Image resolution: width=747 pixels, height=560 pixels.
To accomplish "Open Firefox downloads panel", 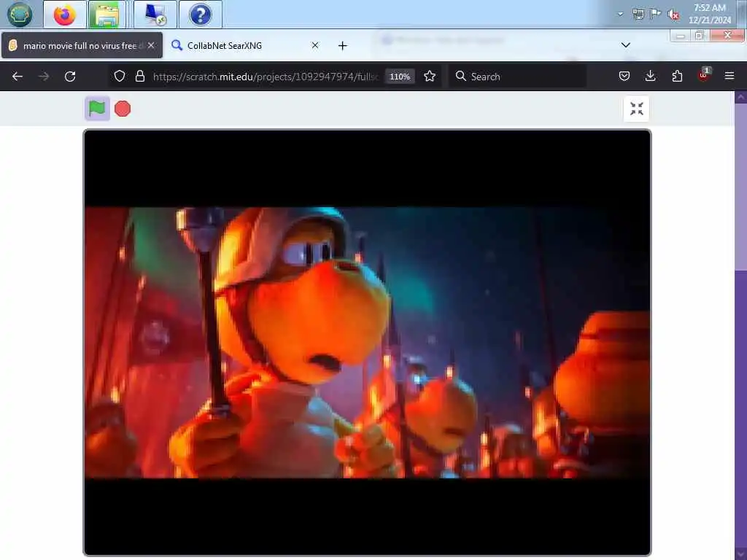I will [650, 76].
